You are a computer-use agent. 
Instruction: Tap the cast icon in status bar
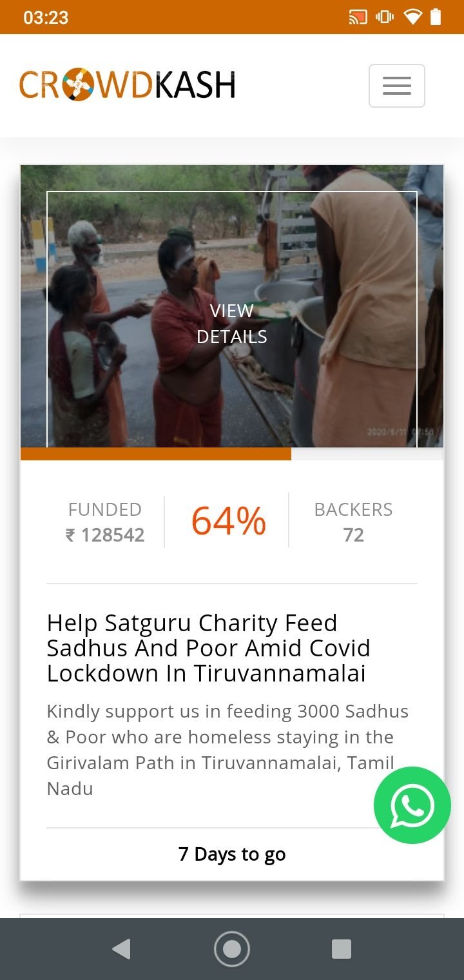point(358,17)
